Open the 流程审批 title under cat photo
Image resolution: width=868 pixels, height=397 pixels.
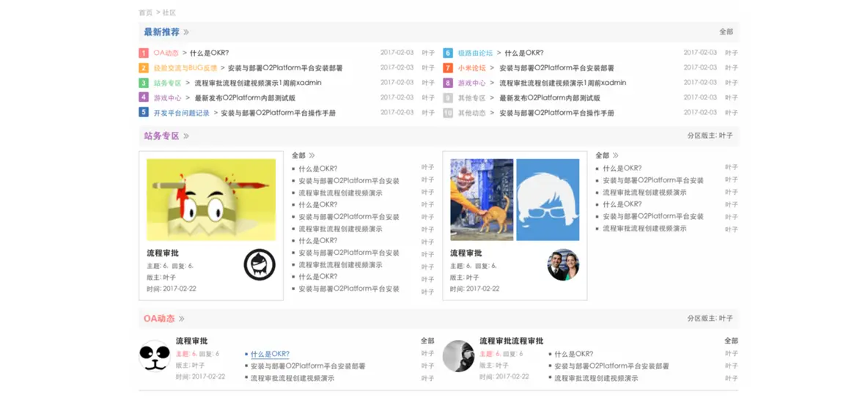[466, 253]
